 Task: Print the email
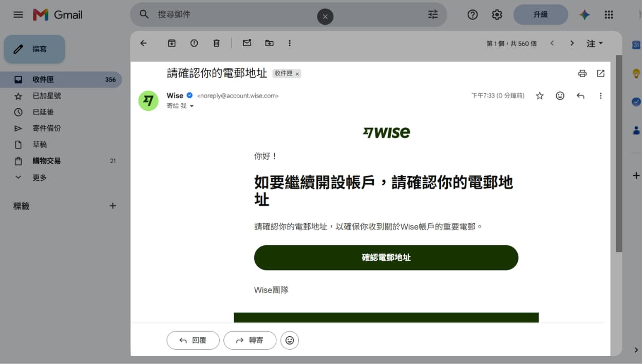pos(582,73)
